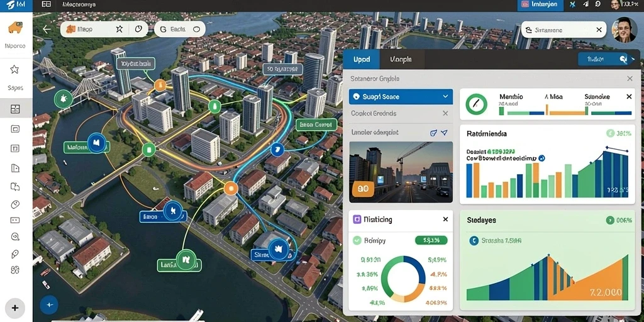Click the star icon in Mapo search pill
The image size is (644, 322).
point(119,29)
